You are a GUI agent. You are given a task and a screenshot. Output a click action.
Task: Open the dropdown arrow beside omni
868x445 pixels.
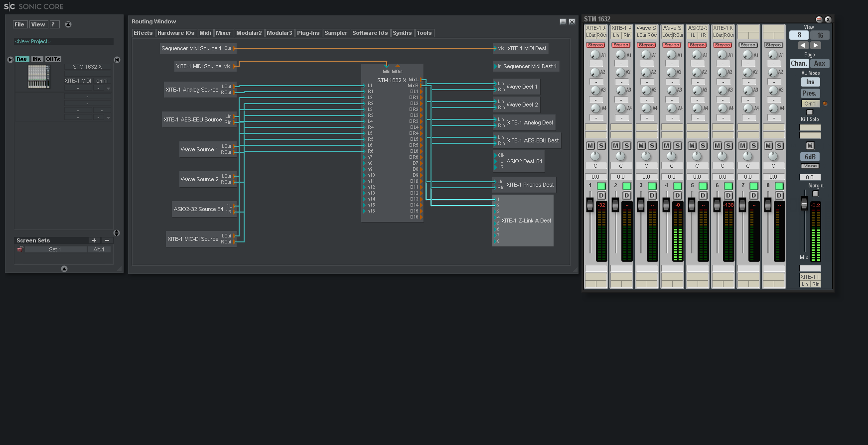[x=108, y=88]
